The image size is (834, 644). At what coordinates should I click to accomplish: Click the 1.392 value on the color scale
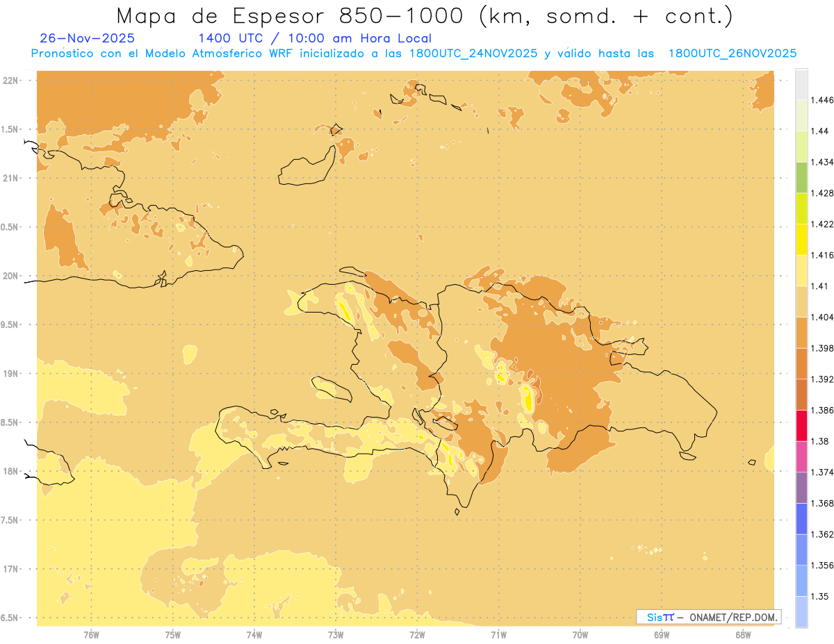point(822,379)
